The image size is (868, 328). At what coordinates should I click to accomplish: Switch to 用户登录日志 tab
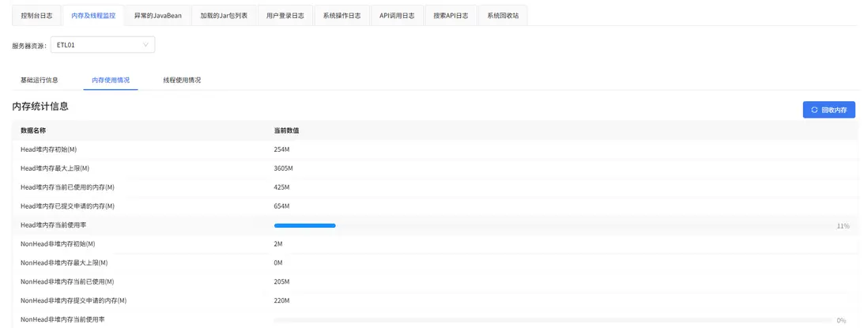(x=285, y=16)
